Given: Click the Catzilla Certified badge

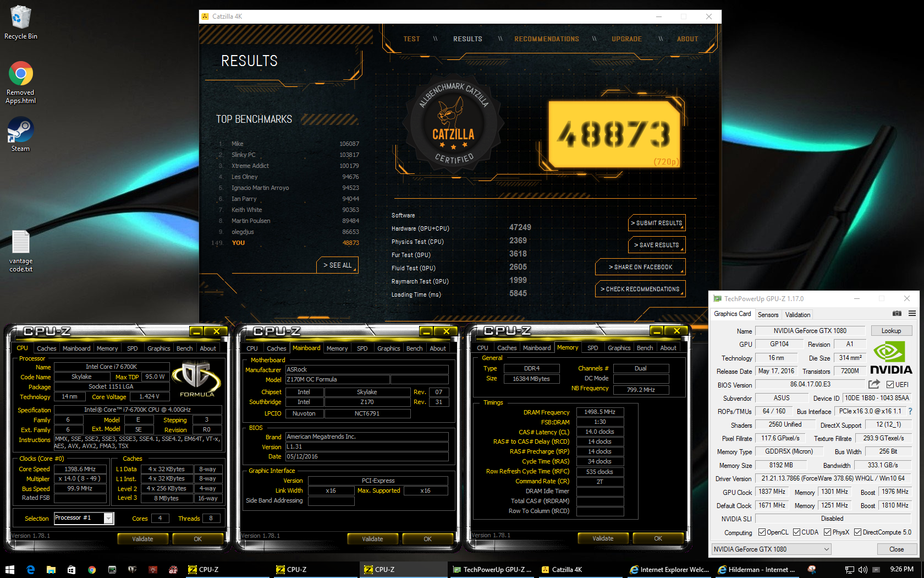Looking at the screenshot, I should 453,124.
